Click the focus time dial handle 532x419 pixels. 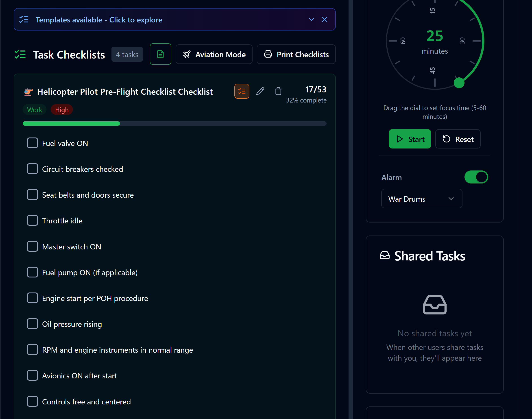click(x=459, y=83)
